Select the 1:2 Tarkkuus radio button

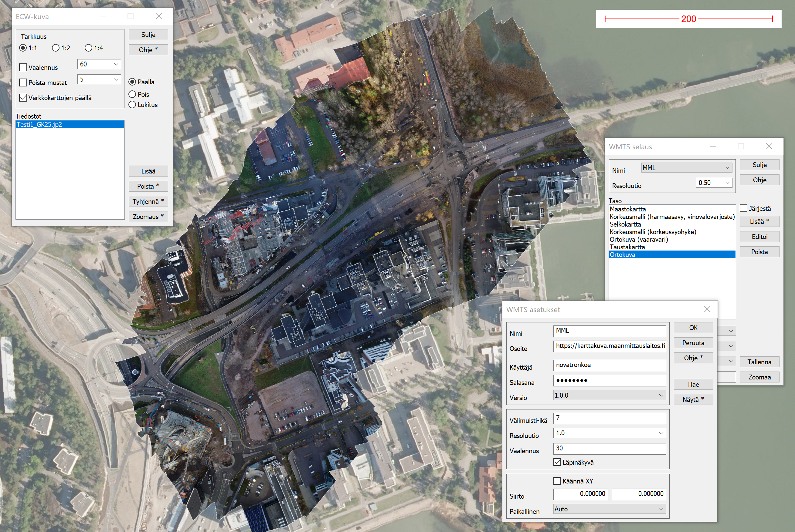coord(56,48)
